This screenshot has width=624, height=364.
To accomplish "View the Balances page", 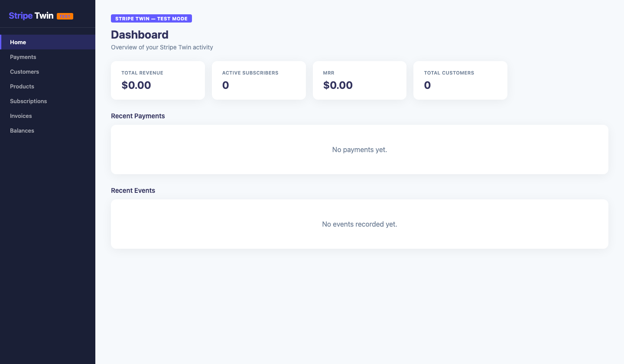I will (x=48, y=130).
